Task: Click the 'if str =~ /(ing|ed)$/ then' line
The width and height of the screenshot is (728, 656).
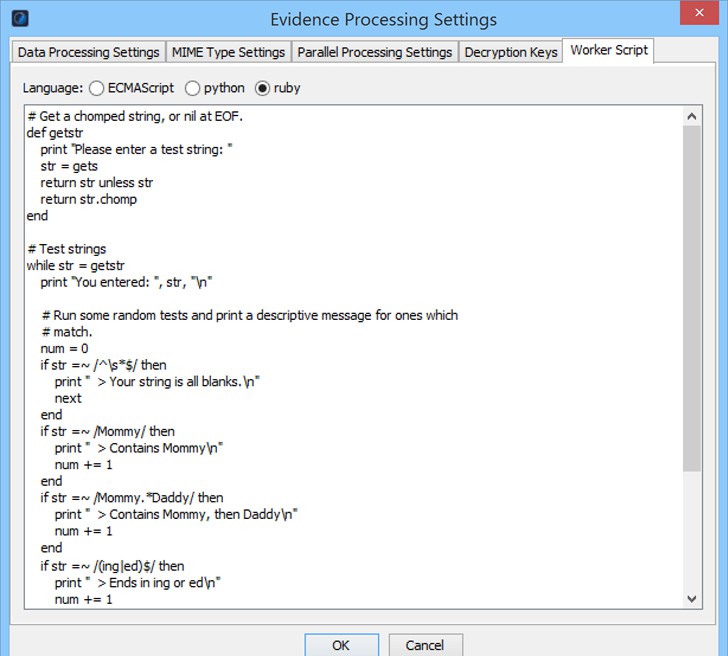Action: [x=112, y=566]
